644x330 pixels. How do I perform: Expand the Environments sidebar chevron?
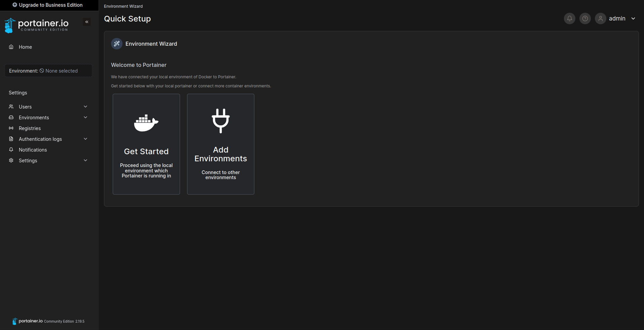85,118
